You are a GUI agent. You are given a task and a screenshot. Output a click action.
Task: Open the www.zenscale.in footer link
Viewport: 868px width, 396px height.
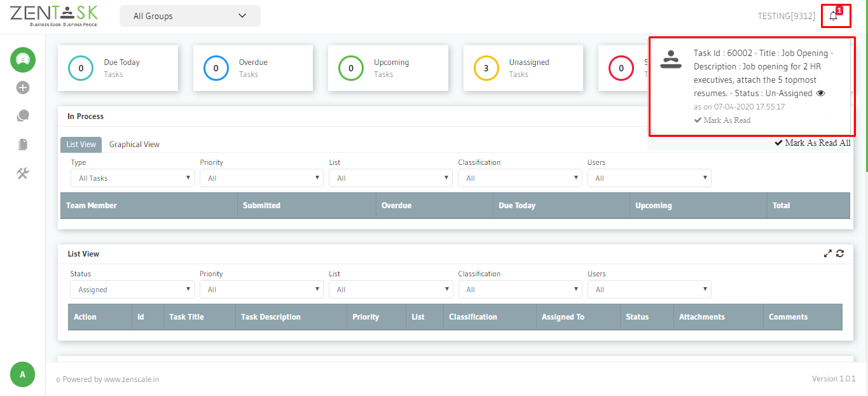132,379
